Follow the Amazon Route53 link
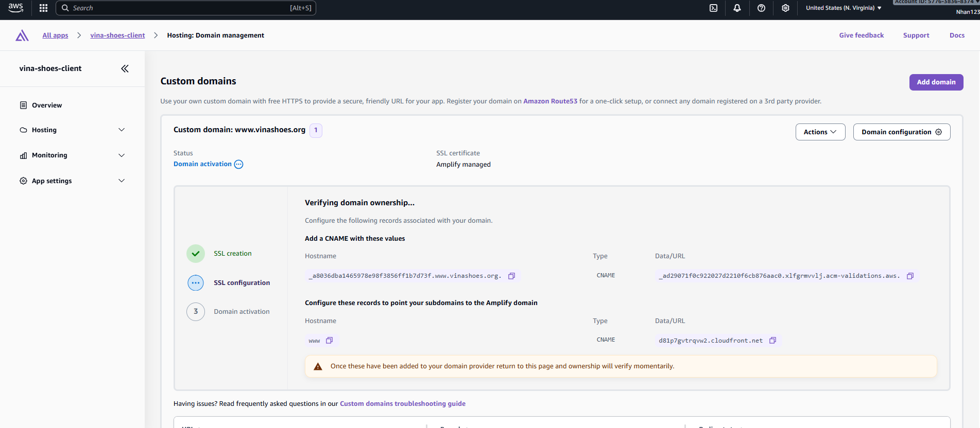 click(x=550, y=101)
